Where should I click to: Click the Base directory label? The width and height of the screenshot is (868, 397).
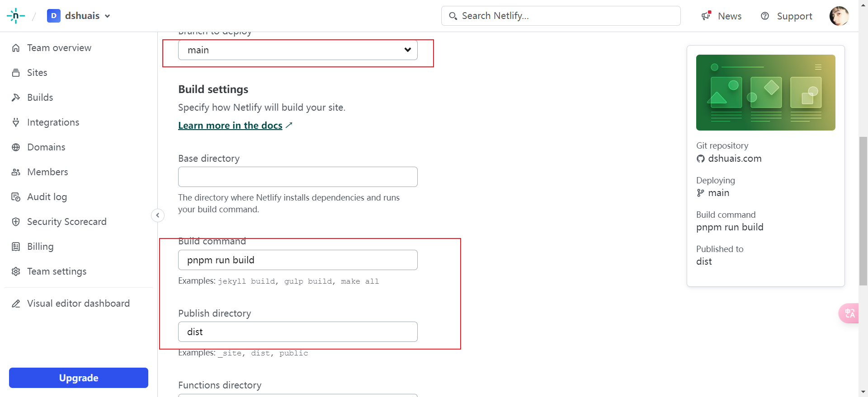(209, 159)
